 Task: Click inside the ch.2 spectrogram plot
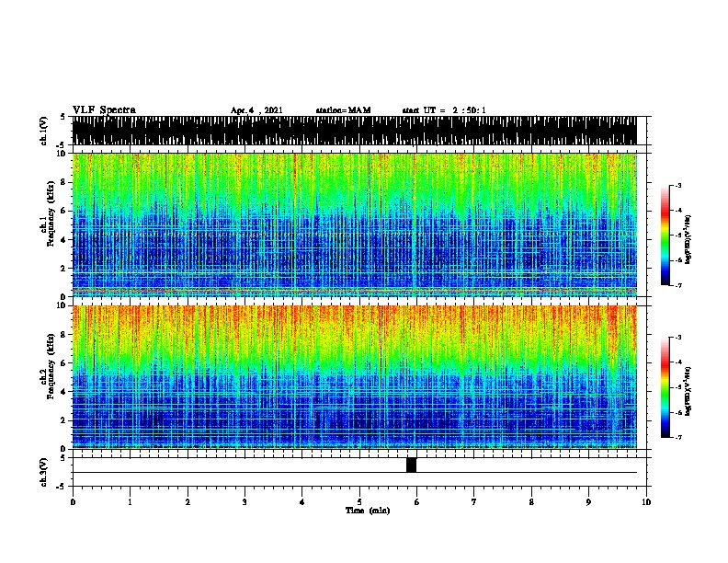click(355, 377)
